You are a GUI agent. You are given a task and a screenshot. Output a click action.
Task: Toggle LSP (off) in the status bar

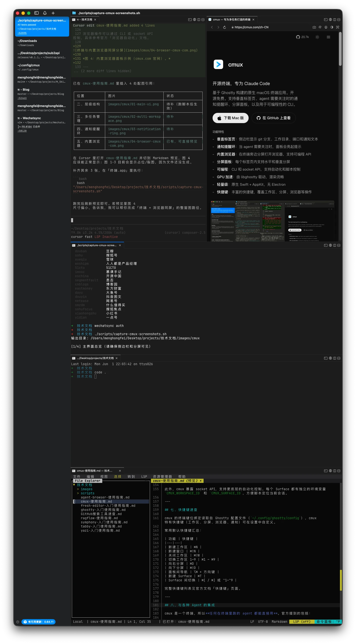click(301, 622)
